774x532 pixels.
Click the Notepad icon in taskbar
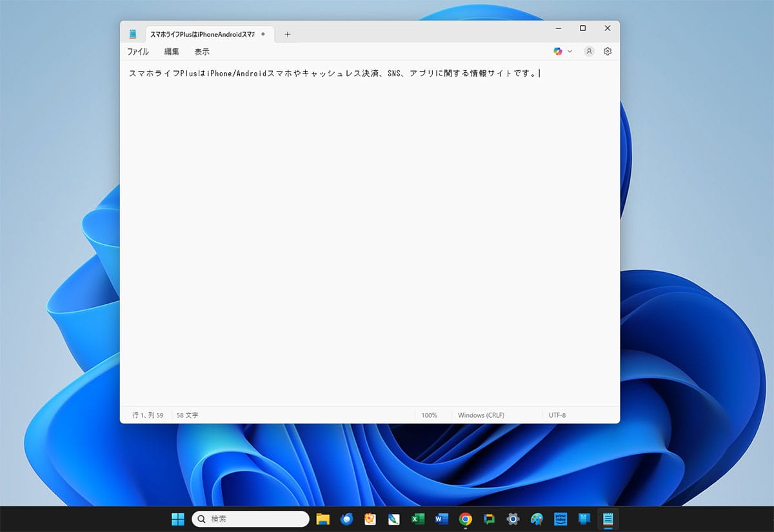[x=608, y=519]
